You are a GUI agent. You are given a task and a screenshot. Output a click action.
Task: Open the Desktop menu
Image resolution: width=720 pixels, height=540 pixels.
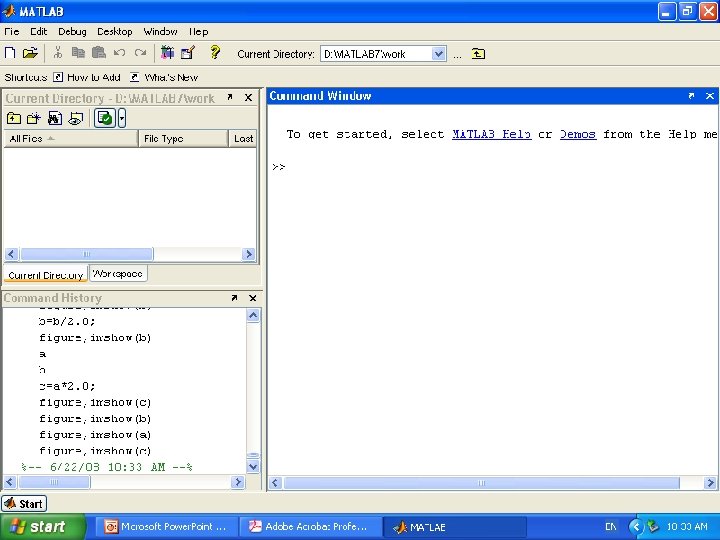115,32
